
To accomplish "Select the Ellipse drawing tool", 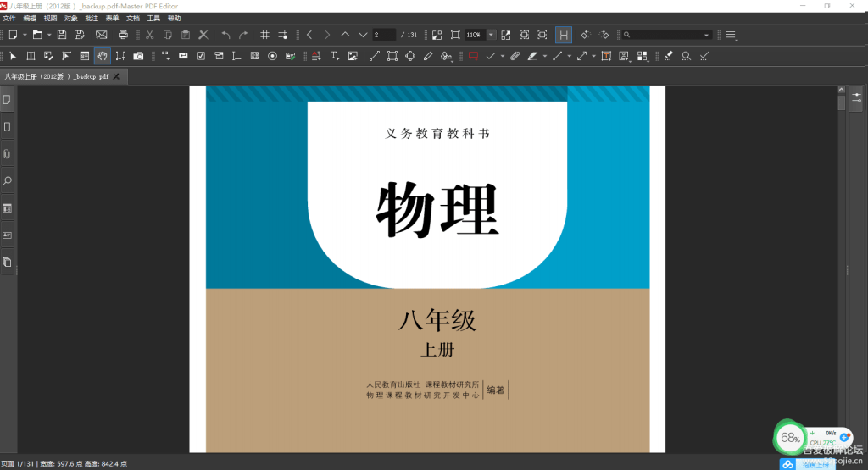I will coord(410,56).
